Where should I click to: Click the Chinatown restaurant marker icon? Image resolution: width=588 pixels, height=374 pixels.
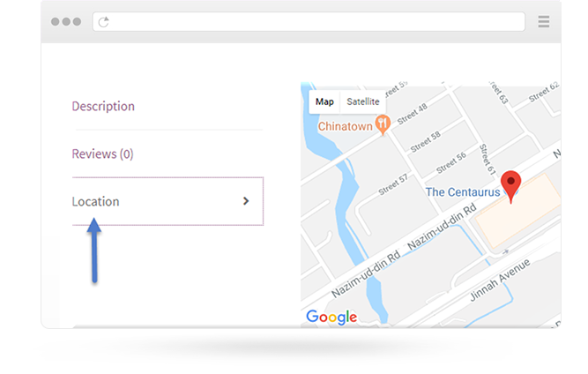[x=383, y=124]
